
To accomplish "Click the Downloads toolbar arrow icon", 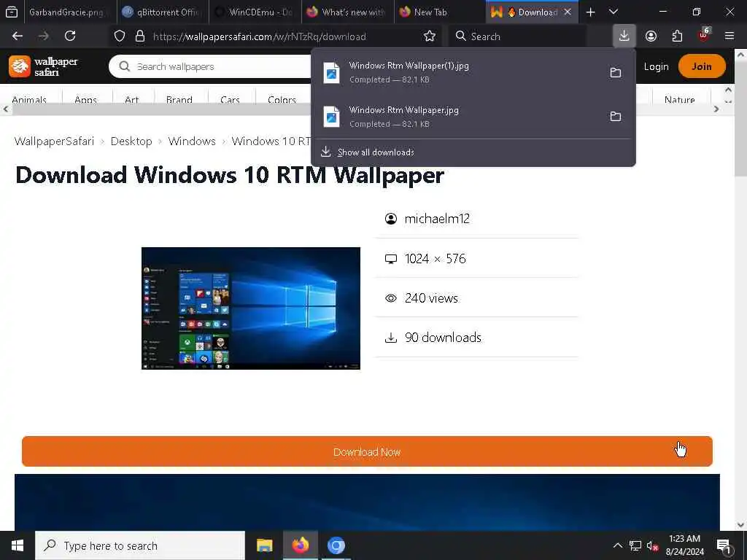I will (x=624, y=36).
